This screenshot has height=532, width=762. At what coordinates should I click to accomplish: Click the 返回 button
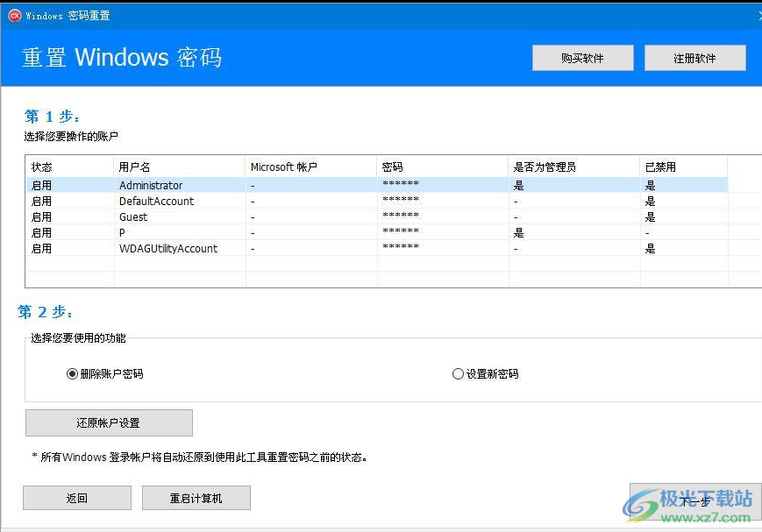(77, 498)
